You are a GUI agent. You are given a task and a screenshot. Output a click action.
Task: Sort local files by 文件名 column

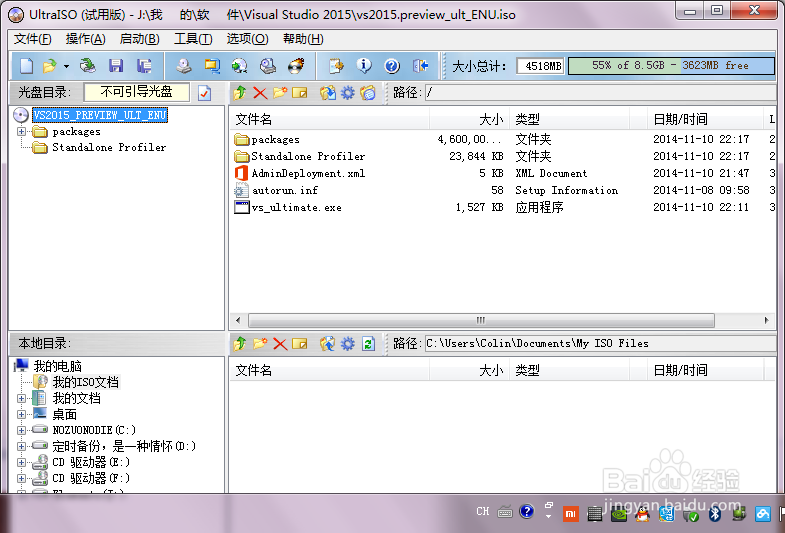(329, 370)
